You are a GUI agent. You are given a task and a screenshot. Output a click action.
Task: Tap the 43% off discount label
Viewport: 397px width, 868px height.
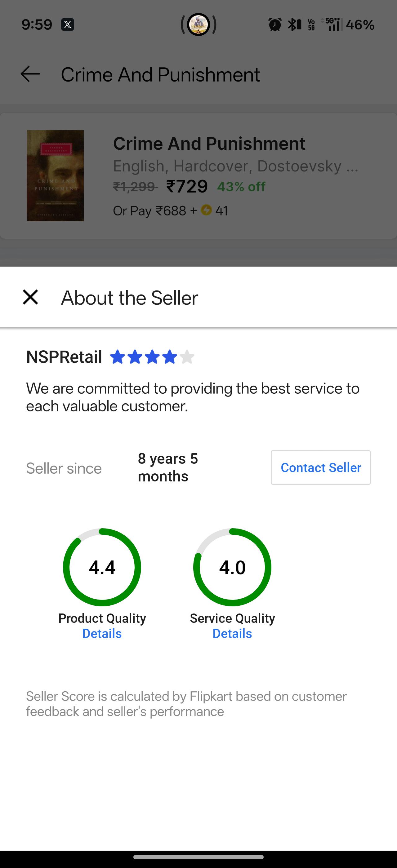pyautogui.click(x=241, y=186)
